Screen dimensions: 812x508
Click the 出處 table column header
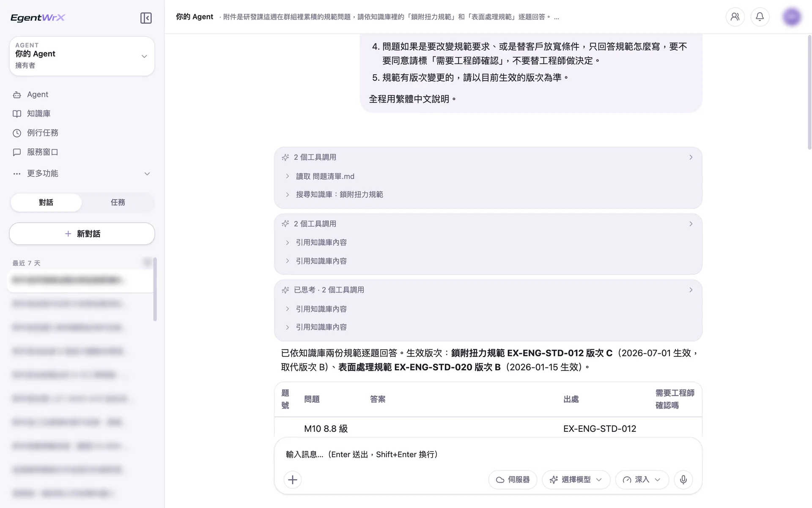(x=571, y=399)
